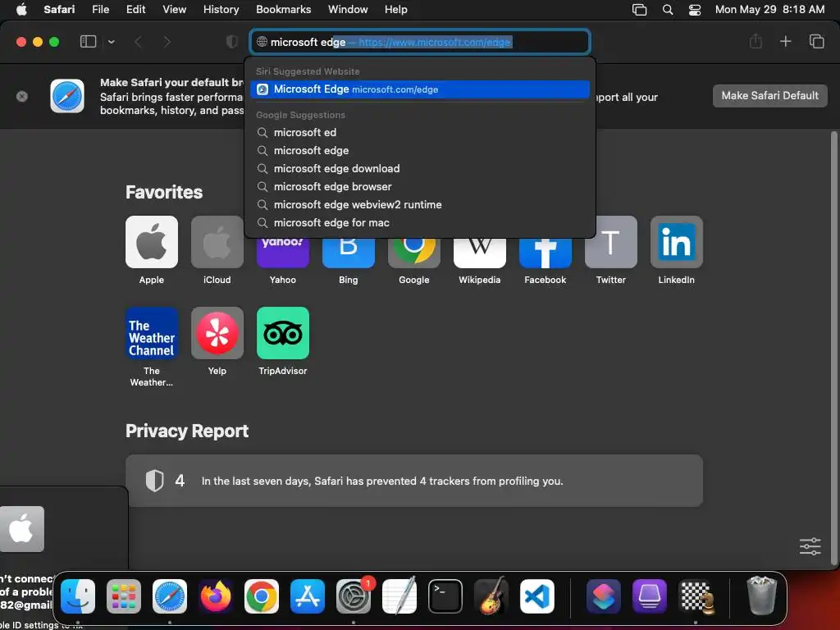Open the Apple menu
840x630 pixels.
[21, 10]
